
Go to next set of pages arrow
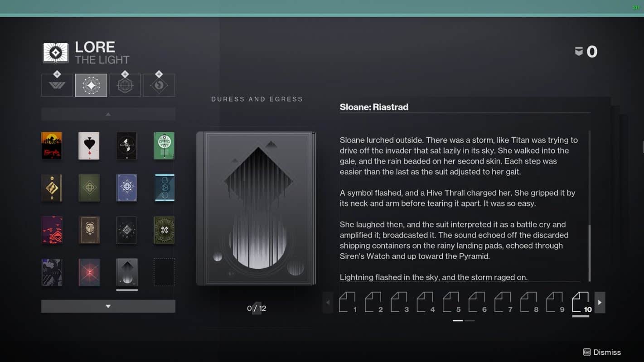coord(600,303)
